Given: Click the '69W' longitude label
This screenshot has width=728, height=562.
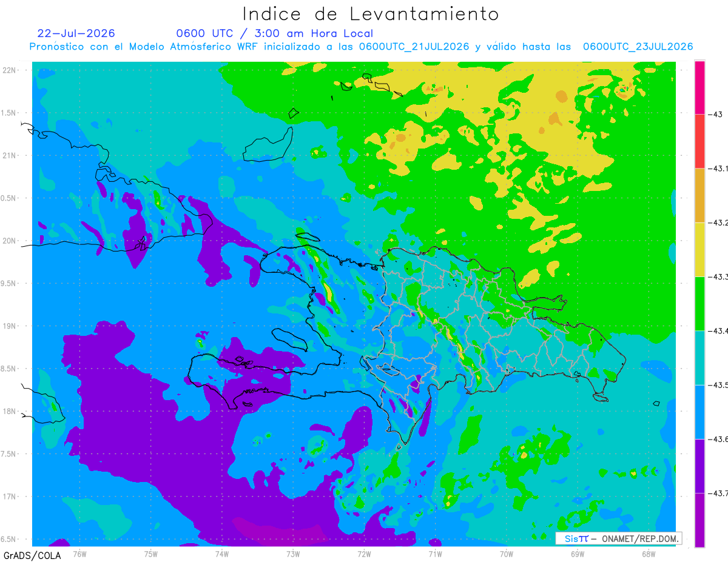Looking at the screenshot, I should 578,553.
